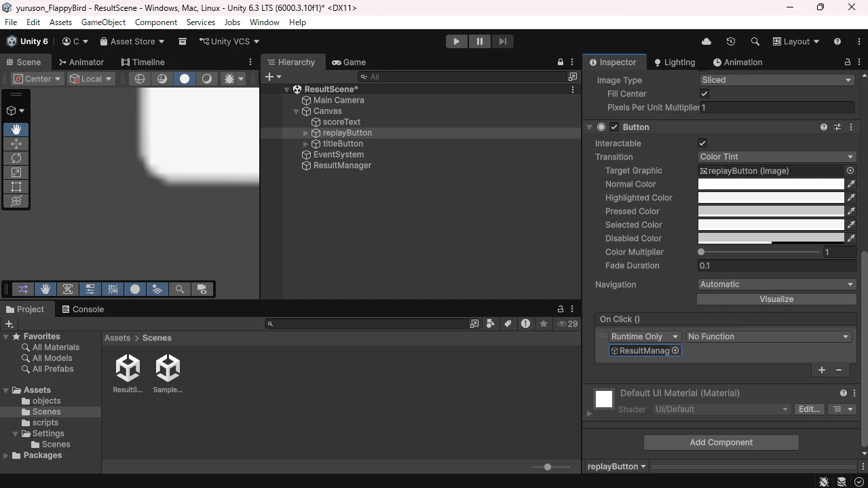Click the eyedropper for Pressed Color
Image resolution: width=868 pixels, height=488 pixels.
click(x=851, y=211)
